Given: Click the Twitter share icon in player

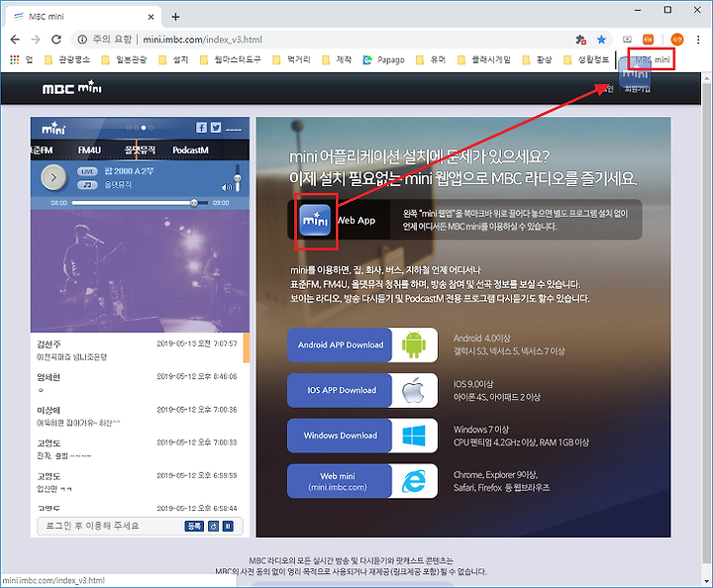Looking at the screenshot, I should pyautogui.click(x=216, y=128).
